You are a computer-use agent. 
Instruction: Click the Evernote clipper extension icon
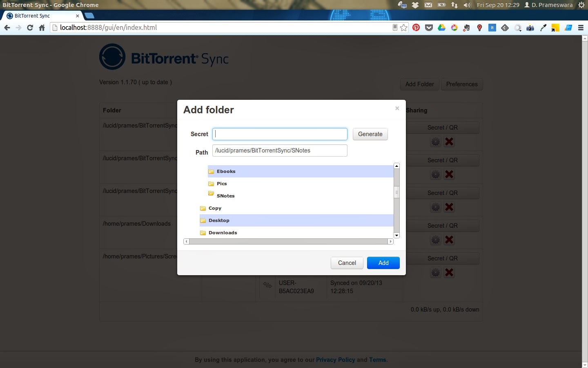click(467, 28)
